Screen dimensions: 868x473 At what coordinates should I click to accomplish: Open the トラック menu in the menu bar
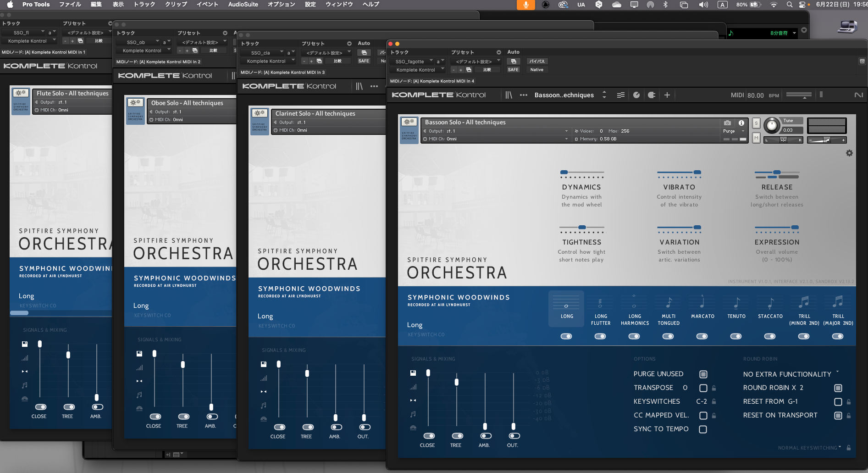tap(144, 4)
